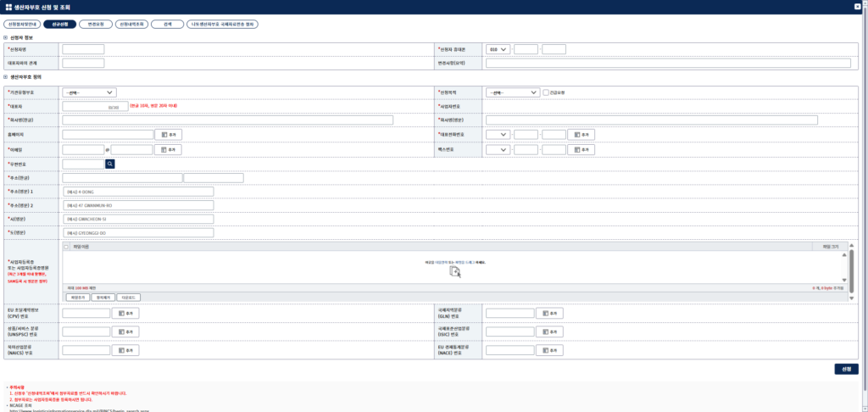Collapse the applicant information section toggle
Viewport: 868px width, 412px height.
point(6,37)
